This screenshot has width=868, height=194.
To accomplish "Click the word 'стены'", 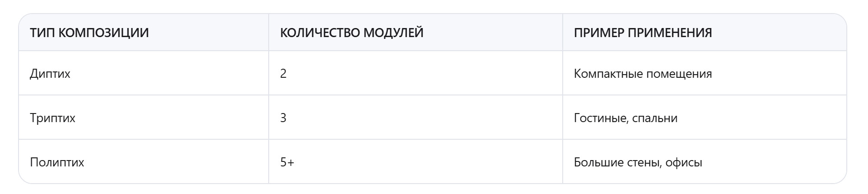I will [644, 162].
